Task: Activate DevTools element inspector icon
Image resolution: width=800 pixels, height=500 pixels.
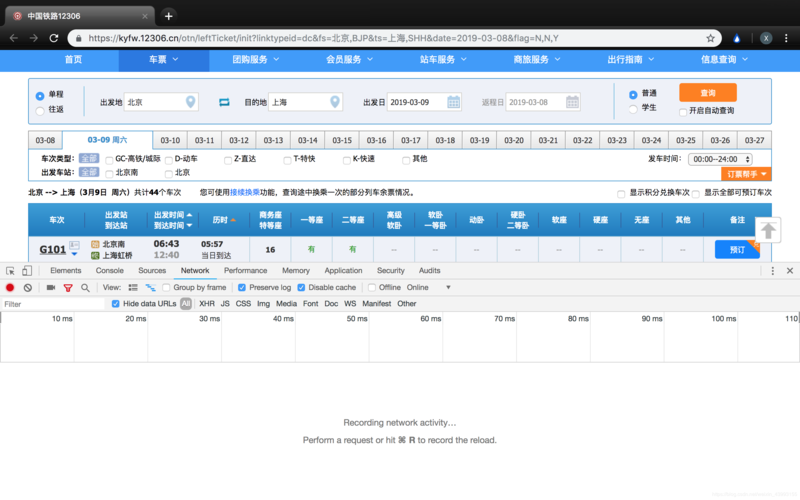Action: tap(10, 271)
